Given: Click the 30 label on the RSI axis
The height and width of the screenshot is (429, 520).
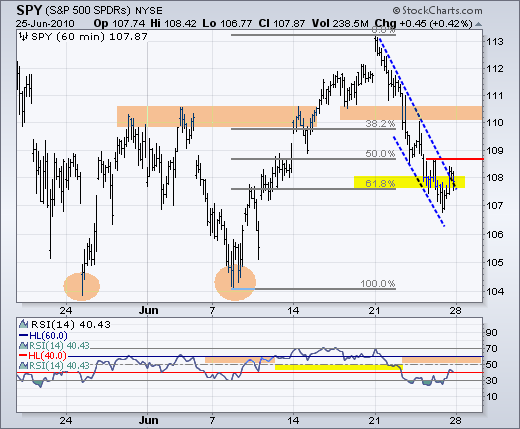Looking at the screenshot, I should tap(491, 381).
